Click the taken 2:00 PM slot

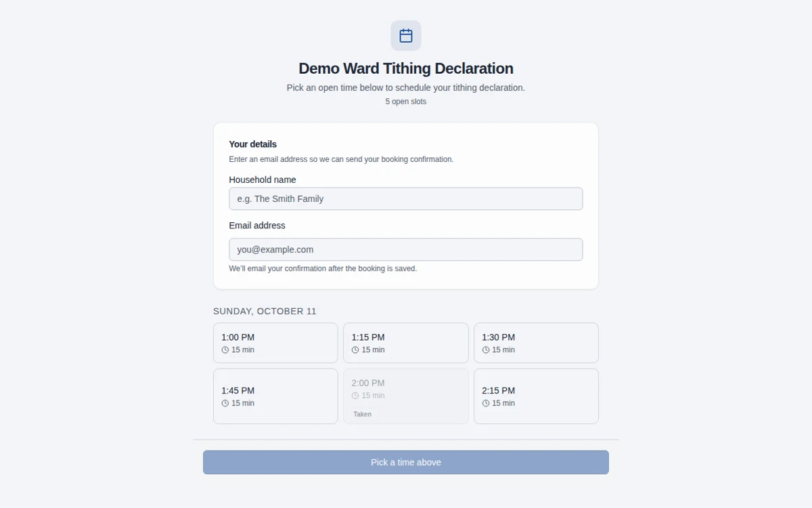[x=406, y=396]
